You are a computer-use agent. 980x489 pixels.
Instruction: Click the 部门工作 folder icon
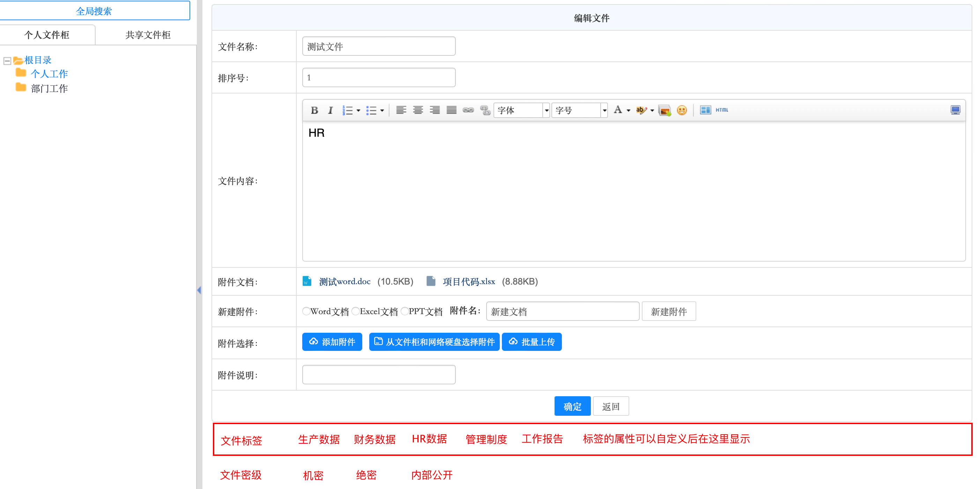click(21, 88)
